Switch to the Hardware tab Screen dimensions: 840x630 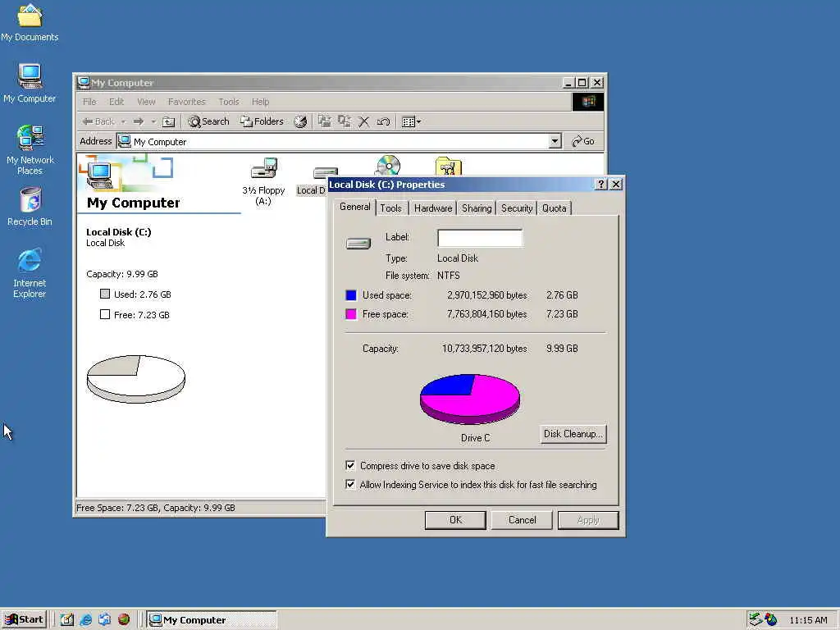tap(433, 208)
